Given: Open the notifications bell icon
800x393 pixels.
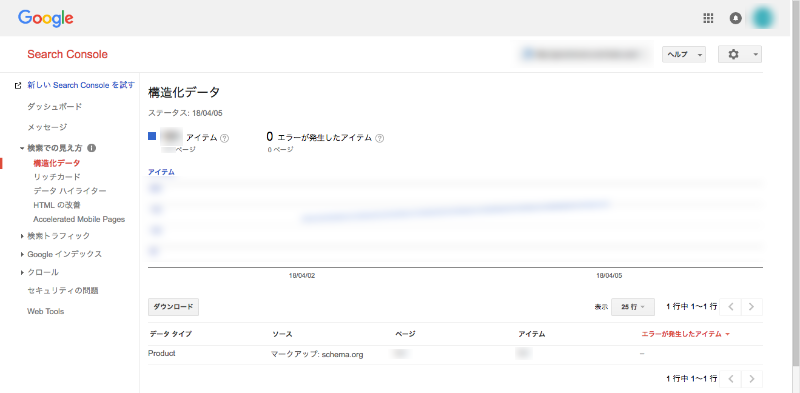Looking at the screenshot, I should coord(735,18).
